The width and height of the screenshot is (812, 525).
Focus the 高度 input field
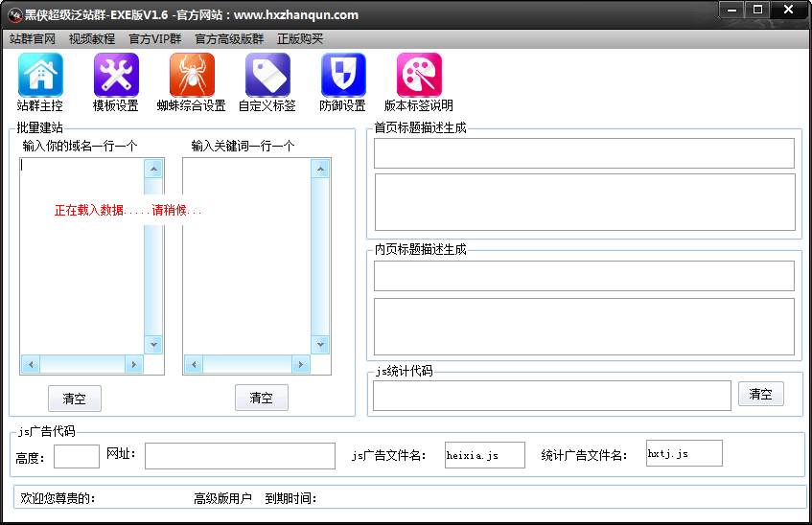77,456
